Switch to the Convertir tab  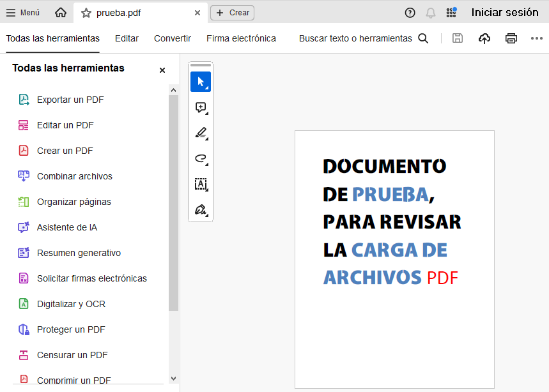(x=173, y=38)
